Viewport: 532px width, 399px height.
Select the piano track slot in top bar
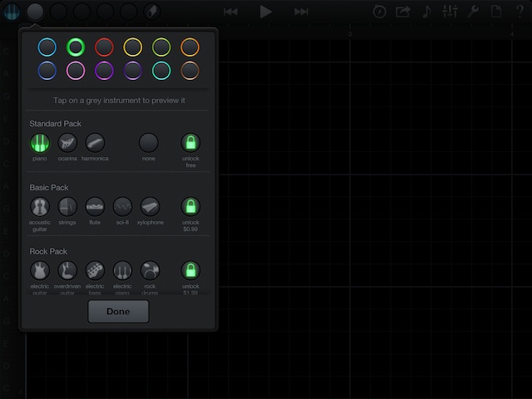12,12
